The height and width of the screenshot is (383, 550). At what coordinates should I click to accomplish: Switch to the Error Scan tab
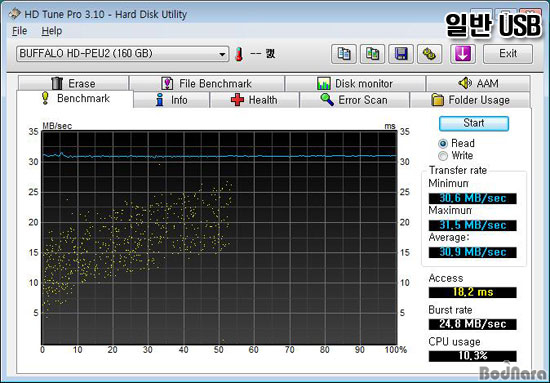(x=354, y=100)
